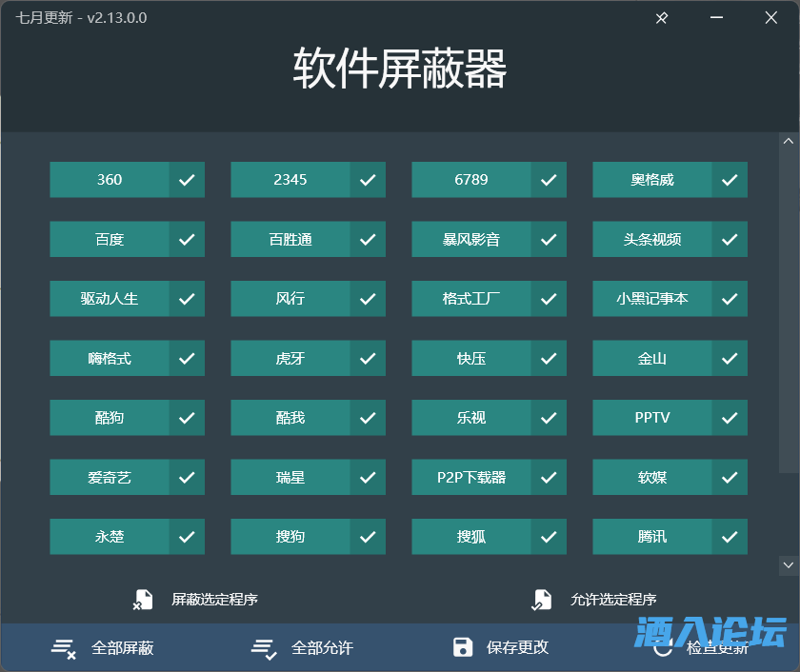Click the floppy disk save icon
The width and height of the screenshot is (800, 672).
point(463,647)
